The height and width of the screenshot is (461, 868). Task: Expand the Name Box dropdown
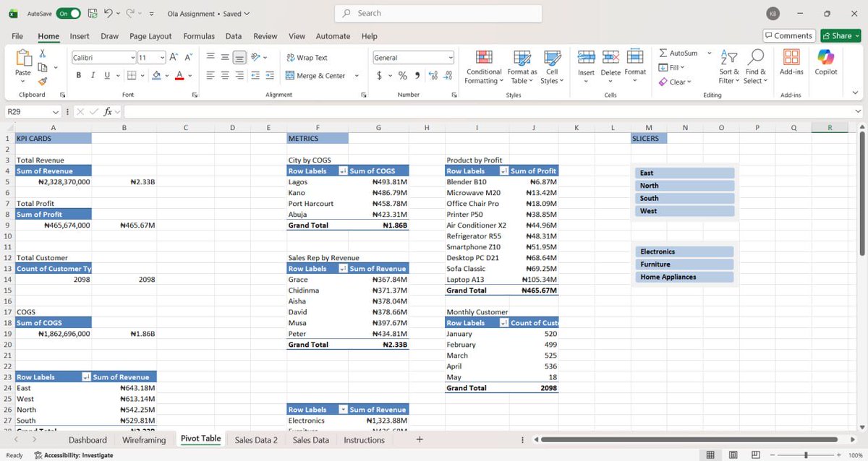click(56, 112)
